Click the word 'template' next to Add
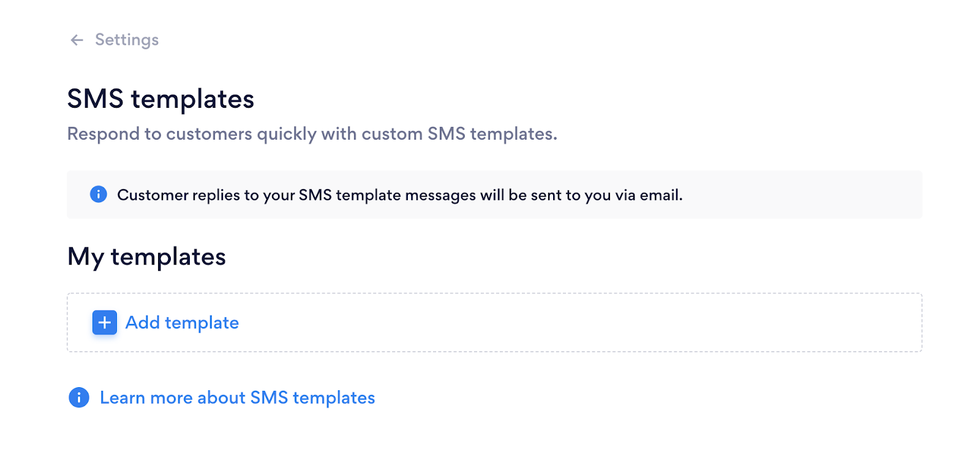 (x=202, y=323)
